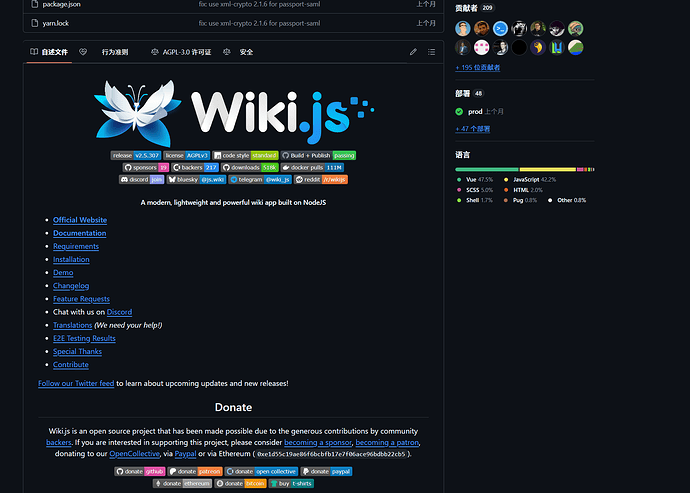Click the donate bitcoin badge
The width and height of the screenshot is (690, 493).
[240, 483]
